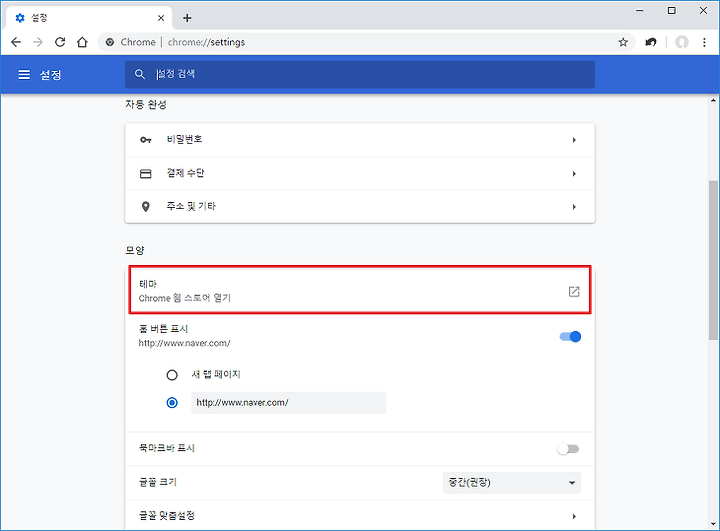Expand the 비밀번호 row arrow
The height and width of the screenshot is (531, 720).
tap(574, 140)
